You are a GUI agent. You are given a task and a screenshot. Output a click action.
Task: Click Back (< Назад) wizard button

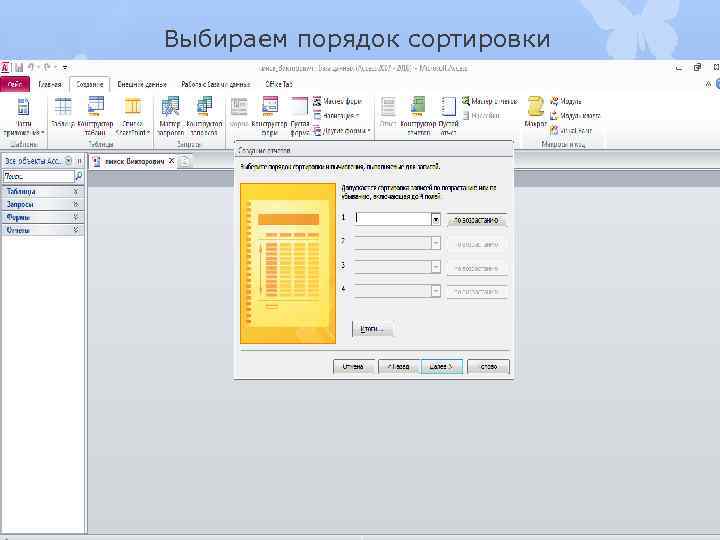(398, 366)
